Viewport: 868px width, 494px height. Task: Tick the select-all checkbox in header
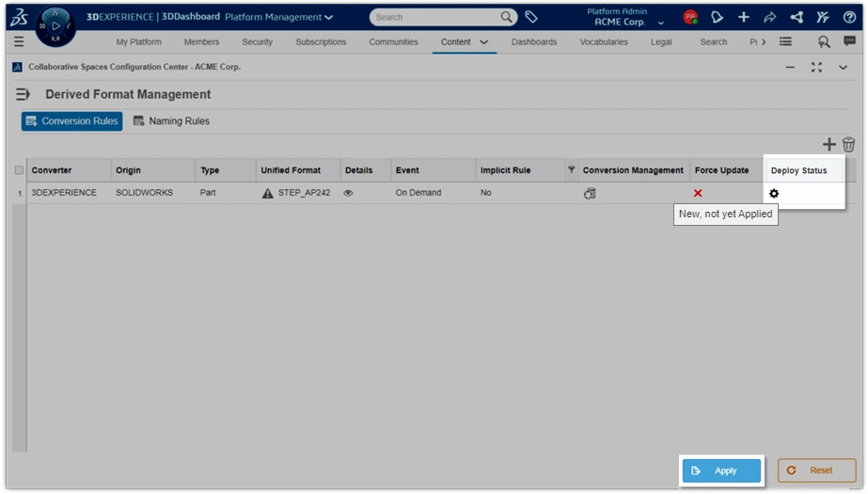tap(19, 170)
